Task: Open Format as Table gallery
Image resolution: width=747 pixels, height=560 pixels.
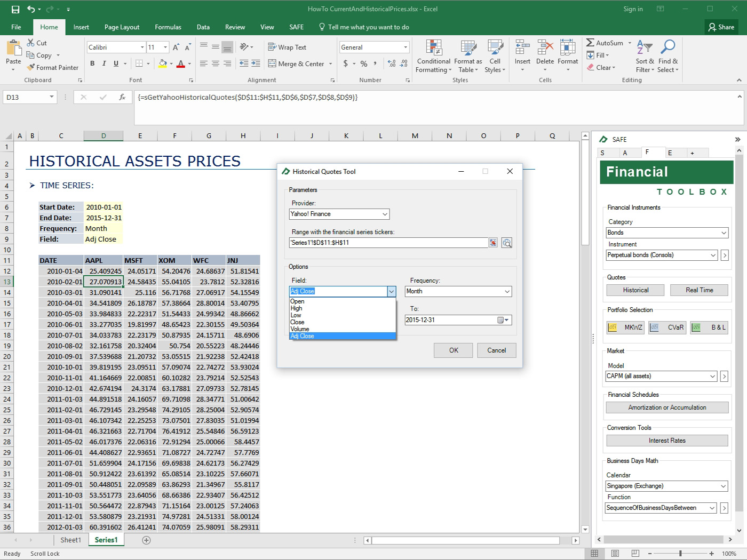Action: pos(468,57)
